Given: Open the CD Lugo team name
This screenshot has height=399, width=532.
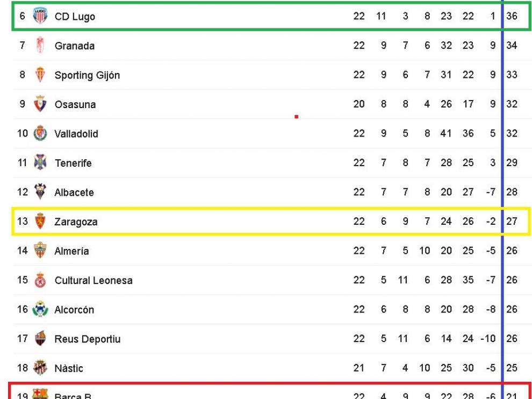Looking at the screenshot, I should pos(75,17).
